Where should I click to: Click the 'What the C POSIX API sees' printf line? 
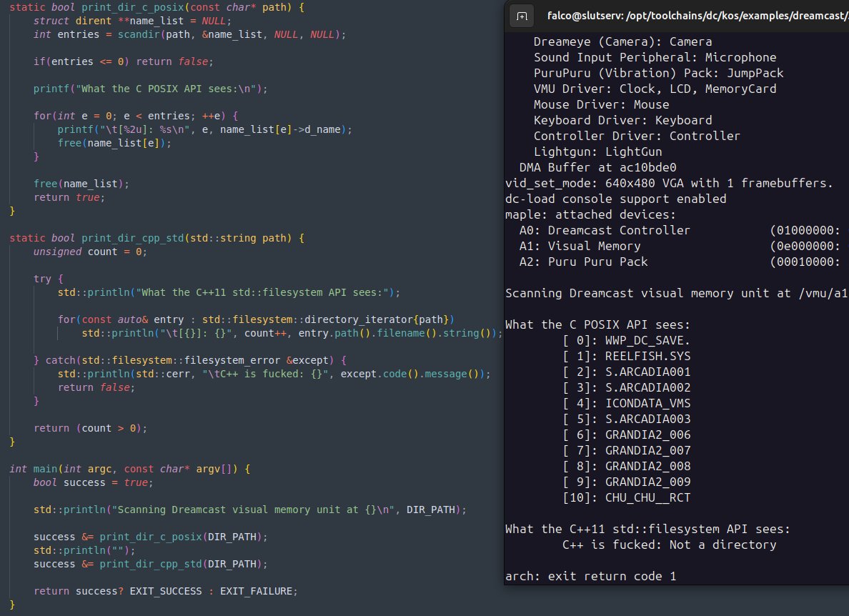point(151,89)
